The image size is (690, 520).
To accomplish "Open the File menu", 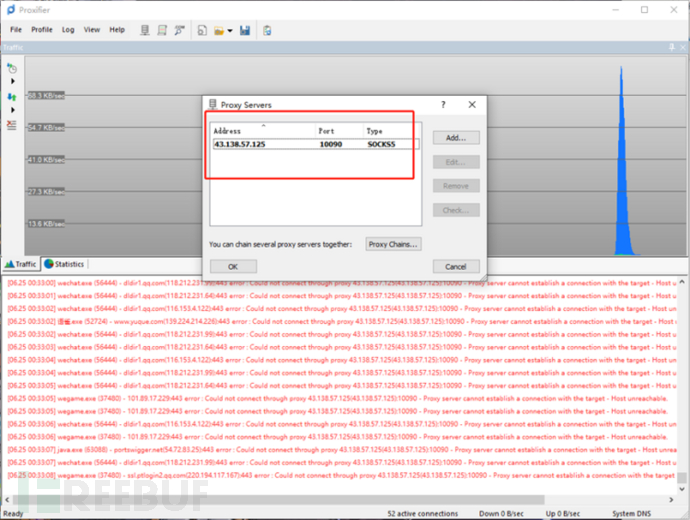I will point(16,29).
